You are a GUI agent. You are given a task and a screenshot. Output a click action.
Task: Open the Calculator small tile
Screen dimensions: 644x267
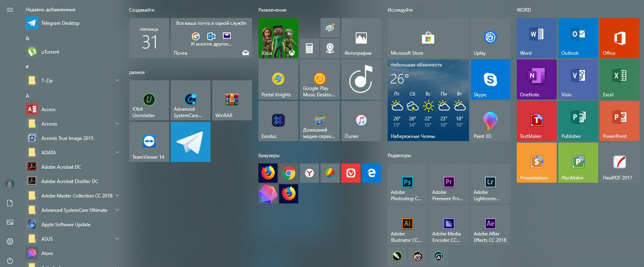tap(309, 48)
